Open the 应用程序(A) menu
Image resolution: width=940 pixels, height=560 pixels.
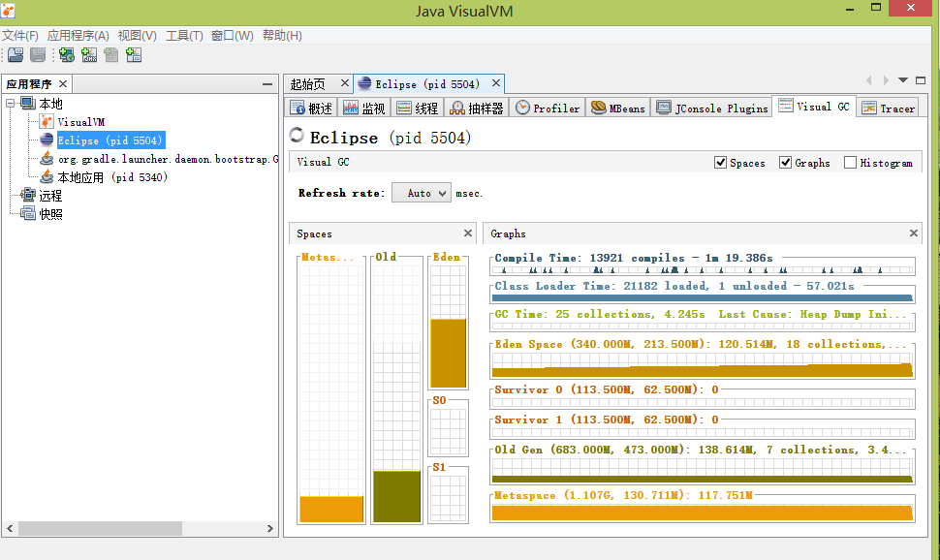coord(78,36)
